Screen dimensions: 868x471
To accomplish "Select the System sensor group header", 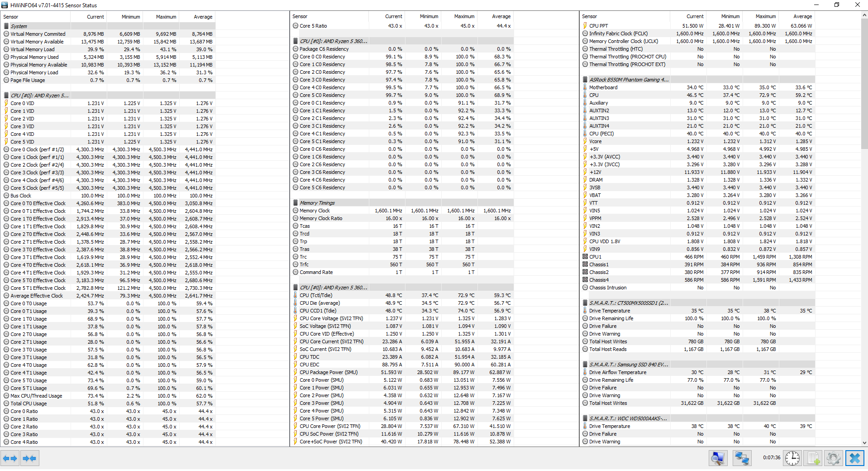I will tap(108, 26).
